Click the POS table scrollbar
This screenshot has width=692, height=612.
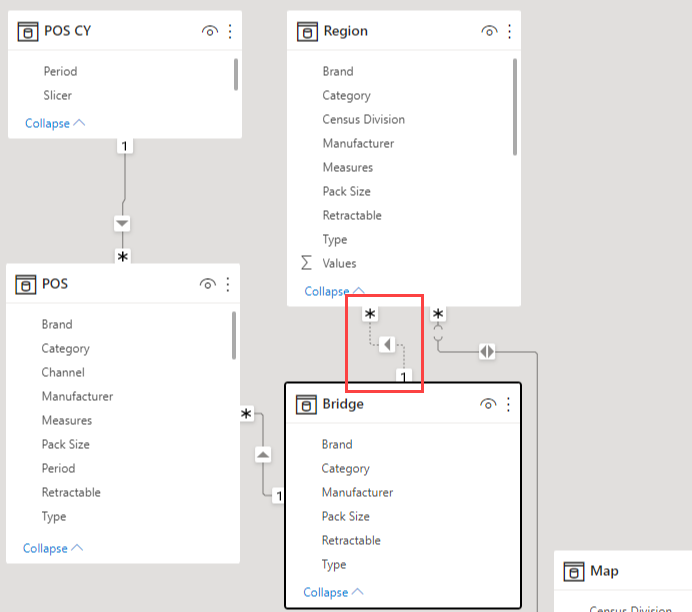234,335
